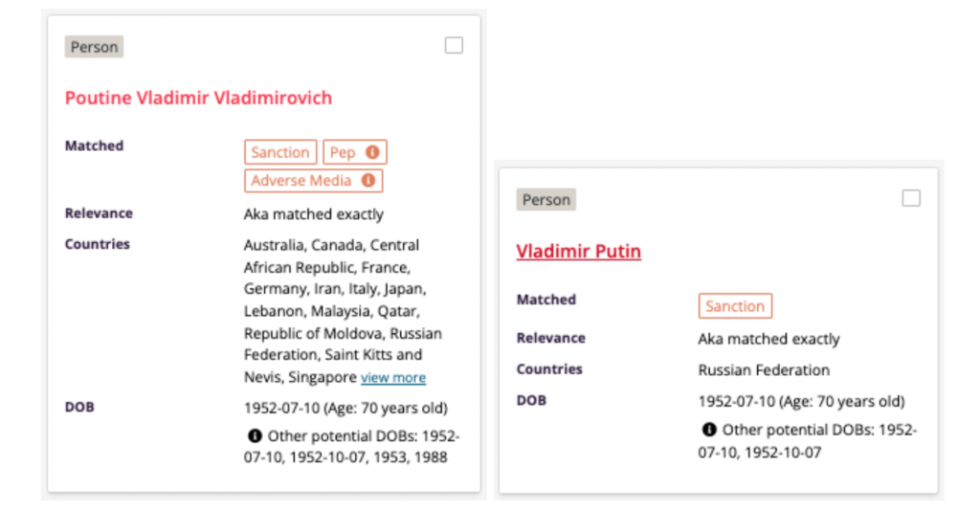The height and width of the screenshot is (512, 980).
Task: Click info icon beside Poutine's other DOBs
Action: click(x=255, y=435)
